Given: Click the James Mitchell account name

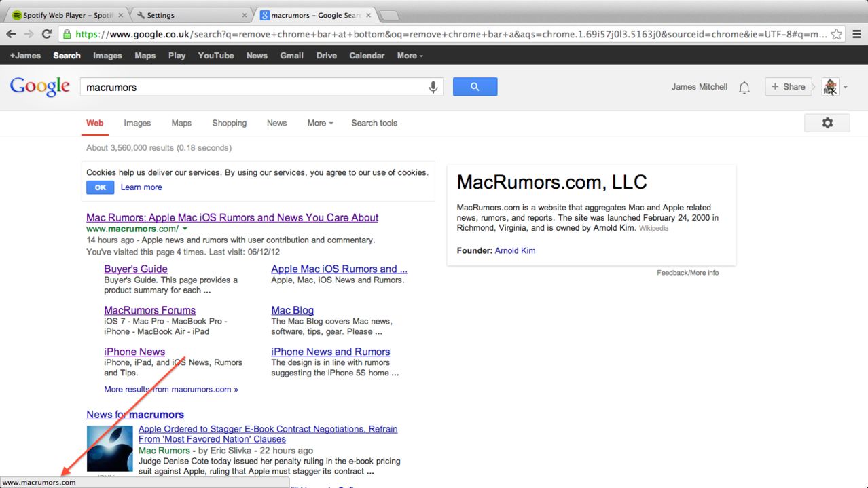Looking at the screenshot, I should (699, 87).
